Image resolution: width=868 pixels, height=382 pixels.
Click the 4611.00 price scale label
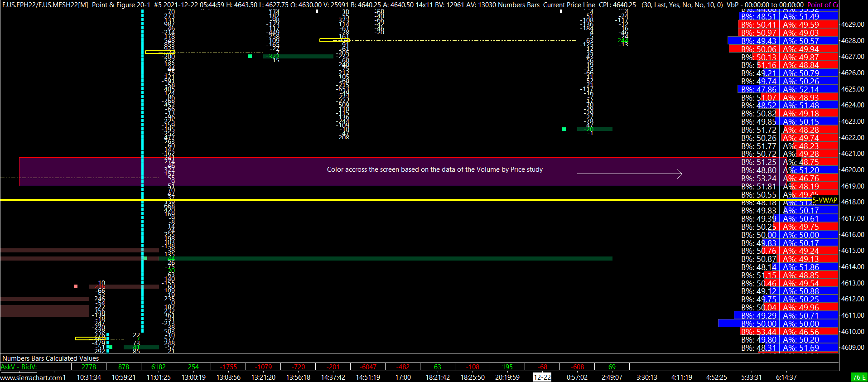coord(853,315)
